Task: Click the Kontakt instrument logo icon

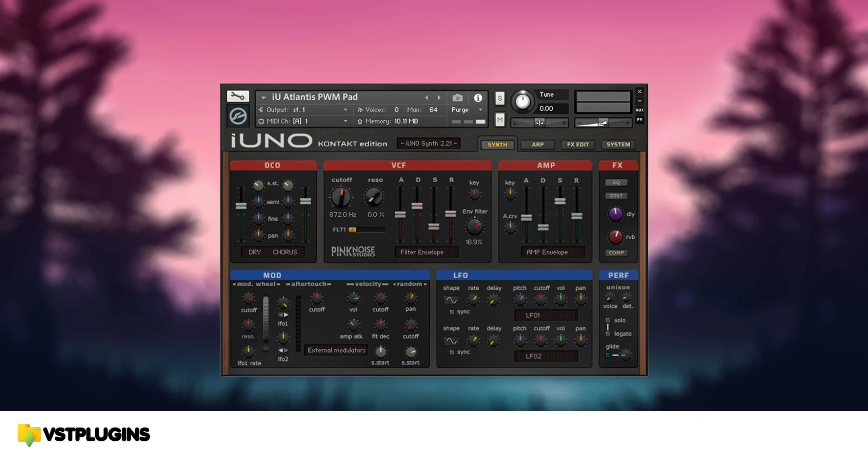Action: pyautogui.click(x=238, y=116)
